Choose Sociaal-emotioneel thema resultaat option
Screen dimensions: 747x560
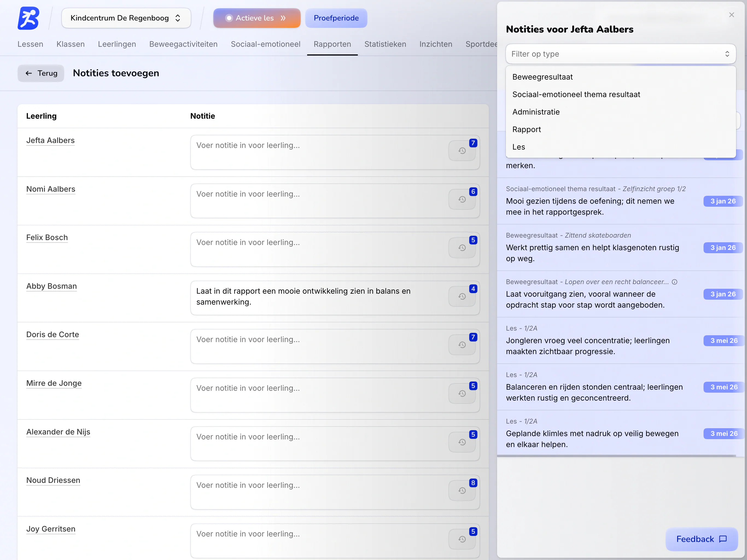[621, 95]
